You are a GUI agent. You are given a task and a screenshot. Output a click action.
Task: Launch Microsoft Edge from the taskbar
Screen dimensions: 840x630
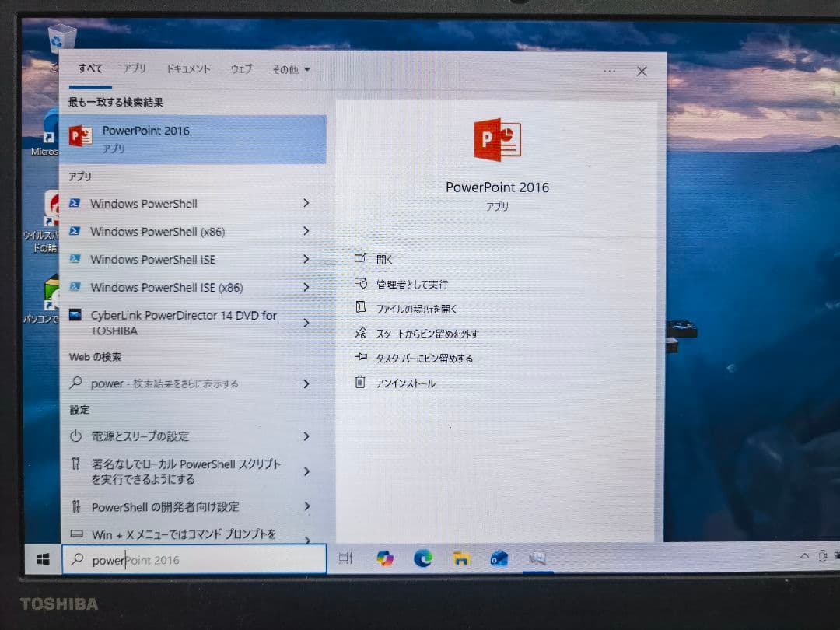(x=424, y=558)
